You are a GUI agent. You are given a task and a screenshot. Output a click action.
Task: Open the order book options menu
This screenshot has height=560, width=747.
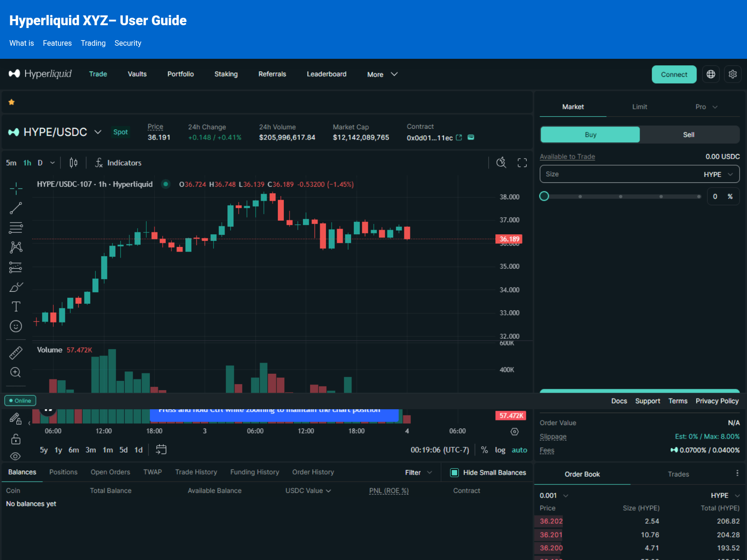pos(737,473)
